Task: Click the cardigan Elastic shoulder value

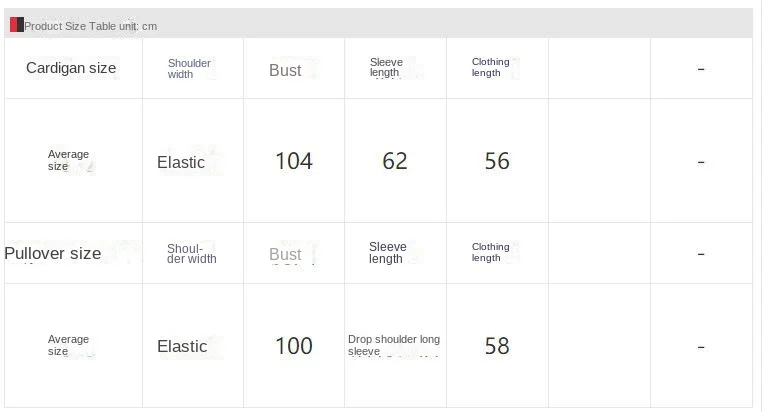Action: (181, 162)
